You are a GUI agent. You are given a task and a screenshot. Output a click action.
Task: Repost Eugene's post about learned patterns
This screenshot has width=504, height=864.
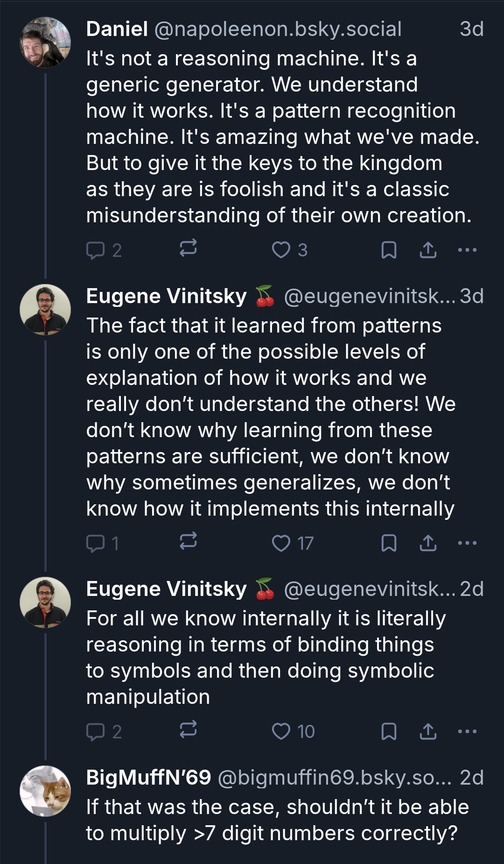coord(188,542)
